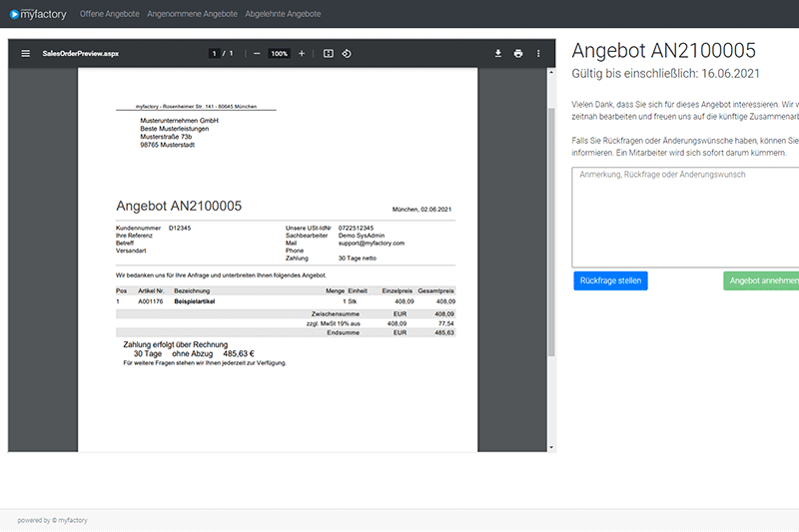This screenshot has height=532, width=799.
Task: Open PDF viewer more actions menu
Action: click(538, 54)
